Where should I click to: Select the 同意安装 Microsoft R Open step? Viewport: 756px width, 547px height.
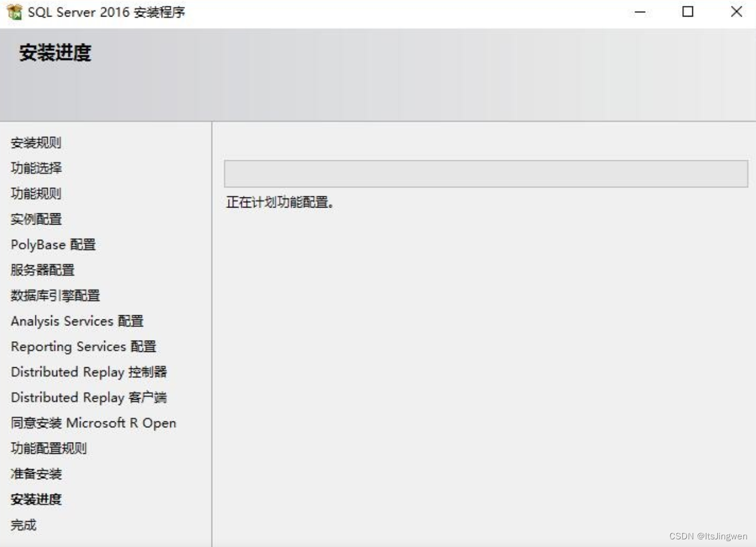93,423
